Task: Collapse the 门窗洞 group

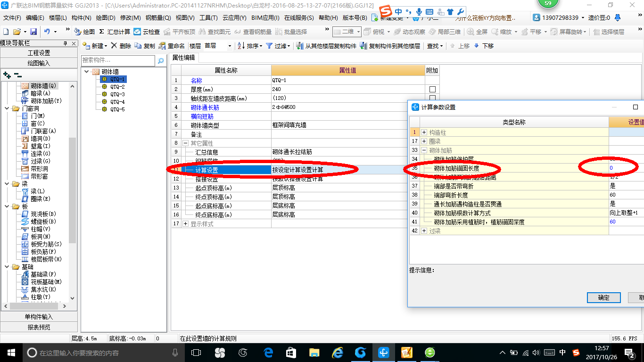Action: click(7, 108)
